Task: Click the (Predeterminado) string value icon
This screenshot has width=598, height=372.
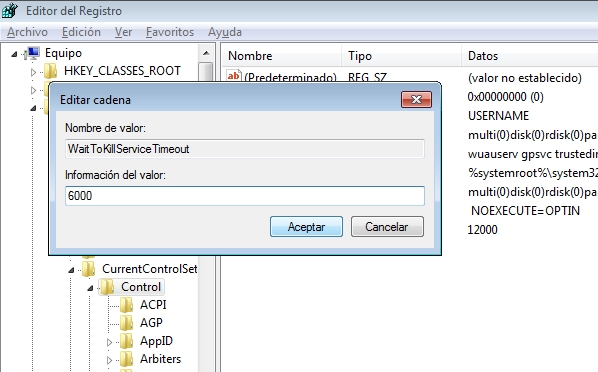Action: click(x=234, y=75)
